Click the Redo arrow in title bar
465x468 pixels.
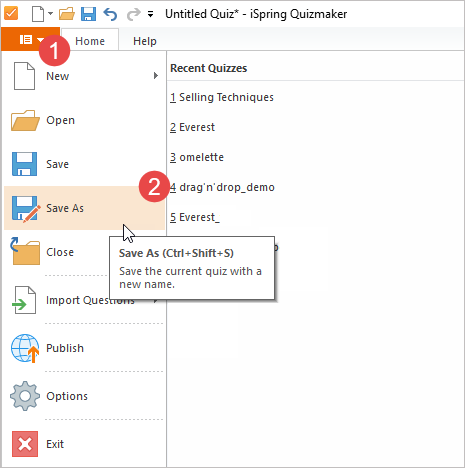pyautogui.click(x=134, y=14)
